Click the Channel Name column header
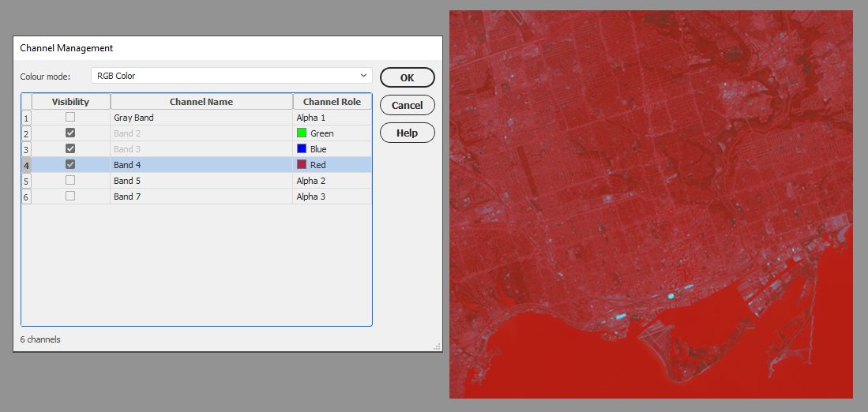Viewport: 868px width, 412px height. [x=201, y=102]
